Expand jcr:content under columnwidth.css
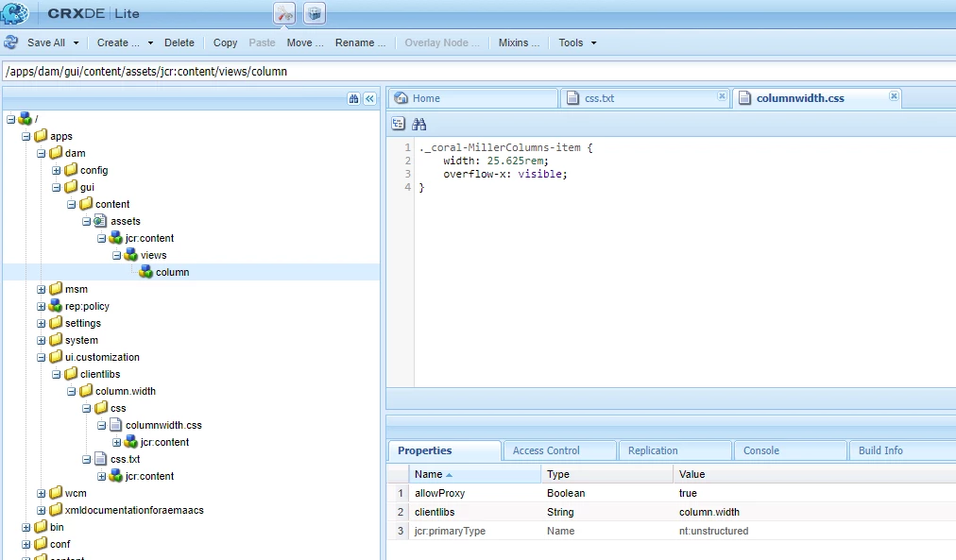 pyautogui.click(x=116, y=442)
